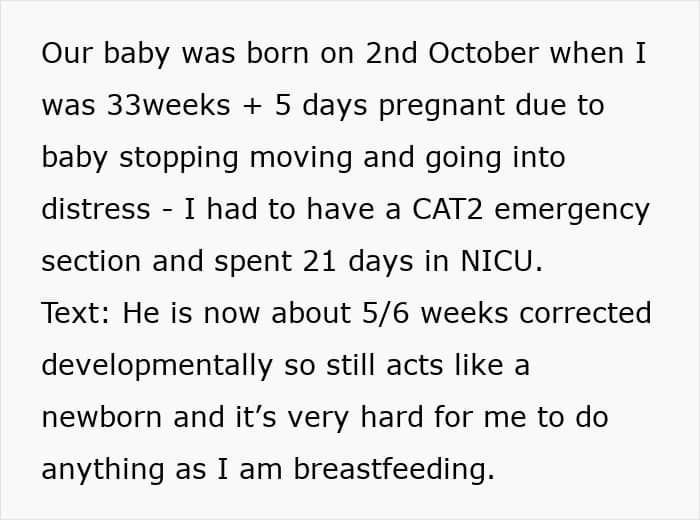The image size is (700, 520).
Task: Click the phrase 'still acts like a'
Action: coord(428,366)
